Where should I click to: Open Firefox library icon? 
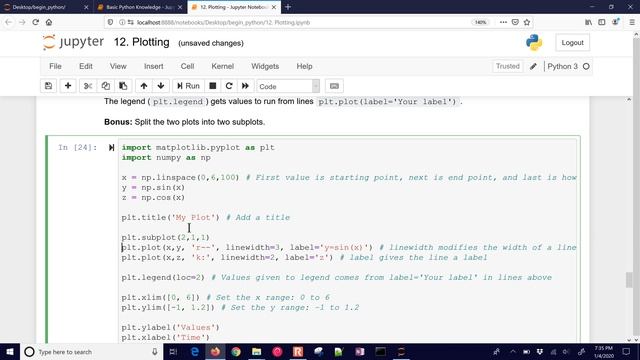click(x=588, y=22)
